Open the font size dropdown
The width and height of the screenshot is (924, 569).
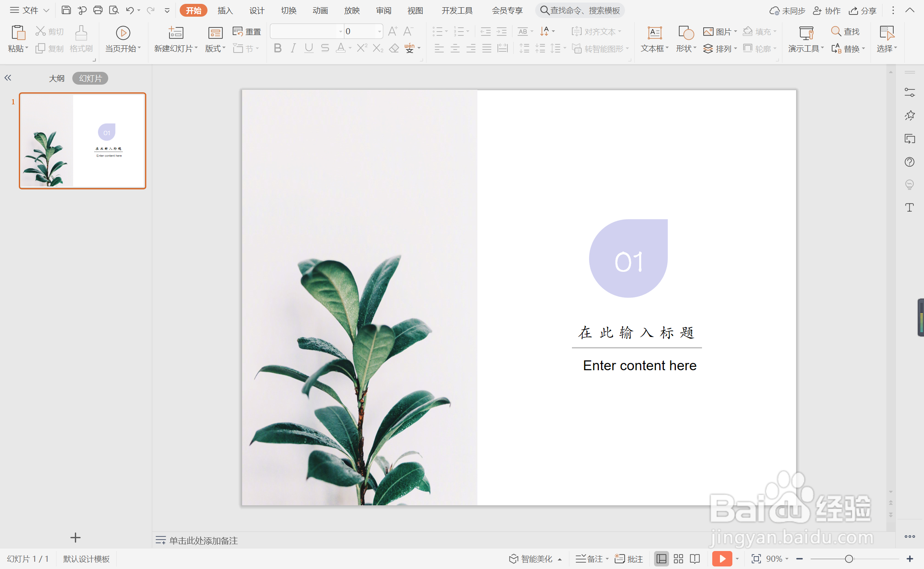379,31
